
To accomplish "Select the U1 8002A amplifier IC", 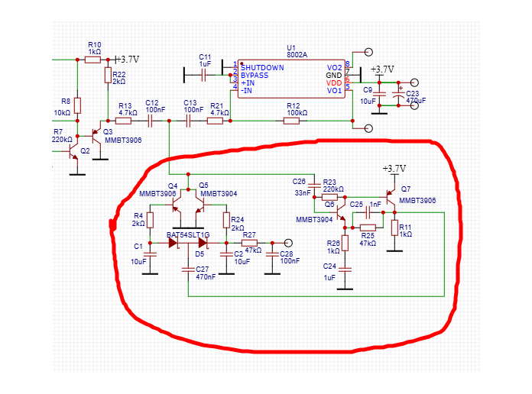I will click(290, 79).
